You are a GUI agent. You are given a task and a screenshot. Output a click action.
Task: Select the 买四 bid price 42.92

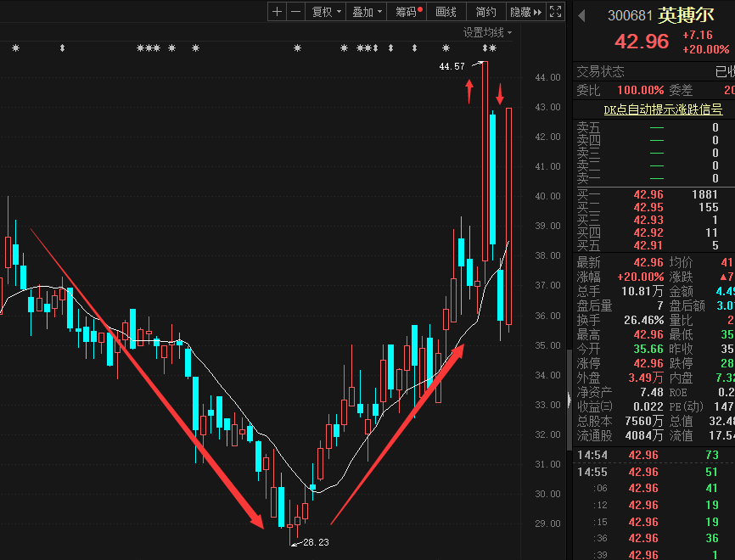(648, 232)
